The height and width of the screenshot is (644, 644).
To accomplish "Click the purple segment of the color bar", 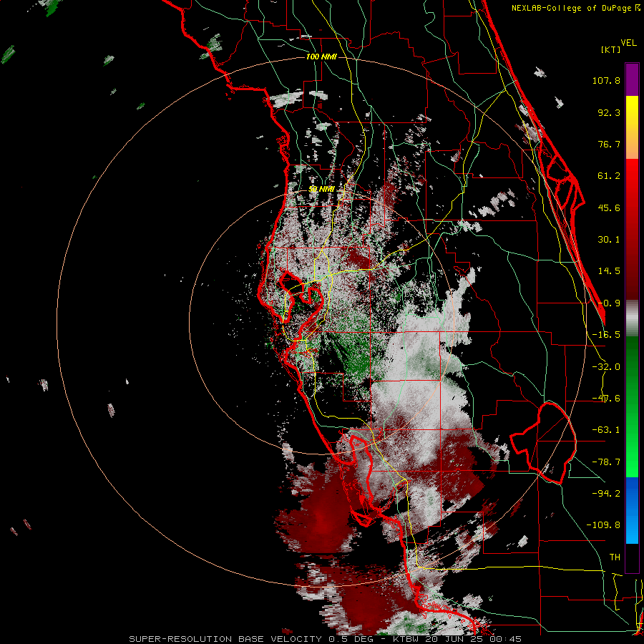I will (632, 79).
